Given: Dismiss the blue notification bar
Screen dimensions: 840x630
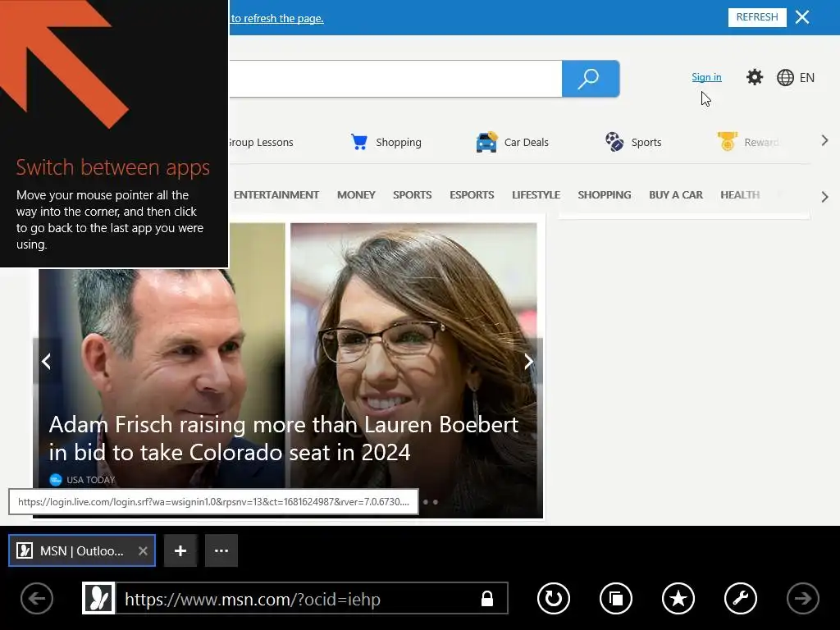Looking at the screenshot, I should click(802, 17).
